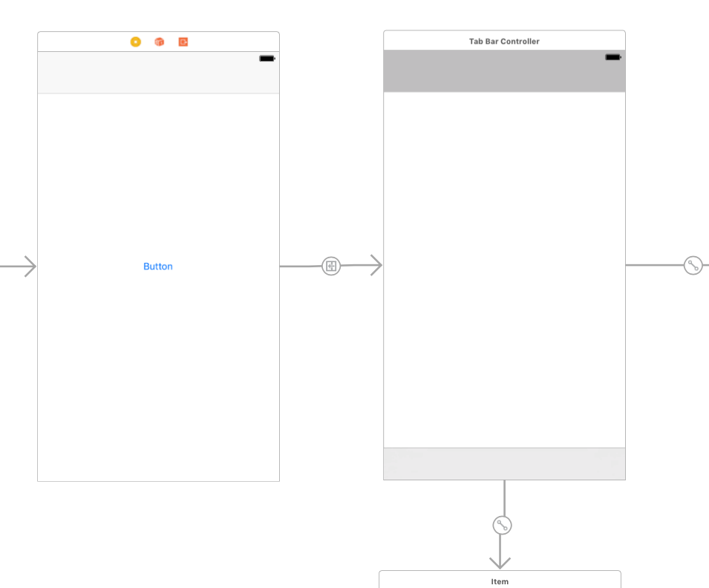Click the segue icon above the Item scene

pos(501,525)
